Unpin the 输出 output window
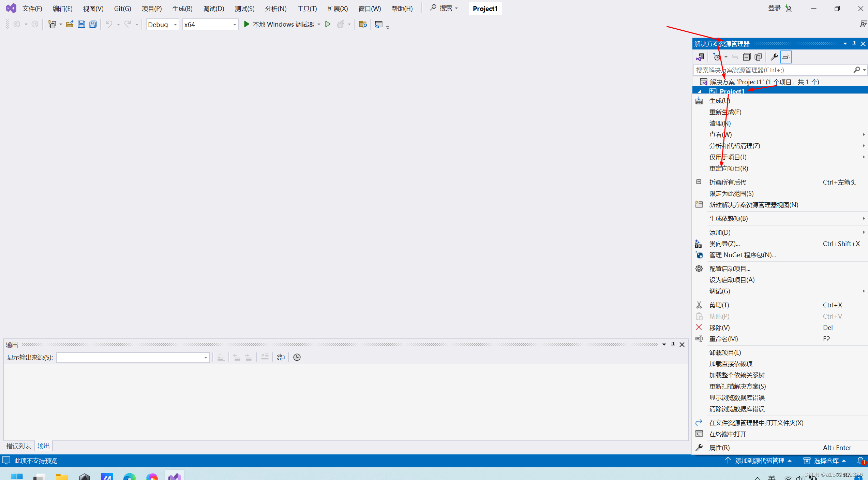This screenshot has height=480, width=868. click(x=673, y=344)
